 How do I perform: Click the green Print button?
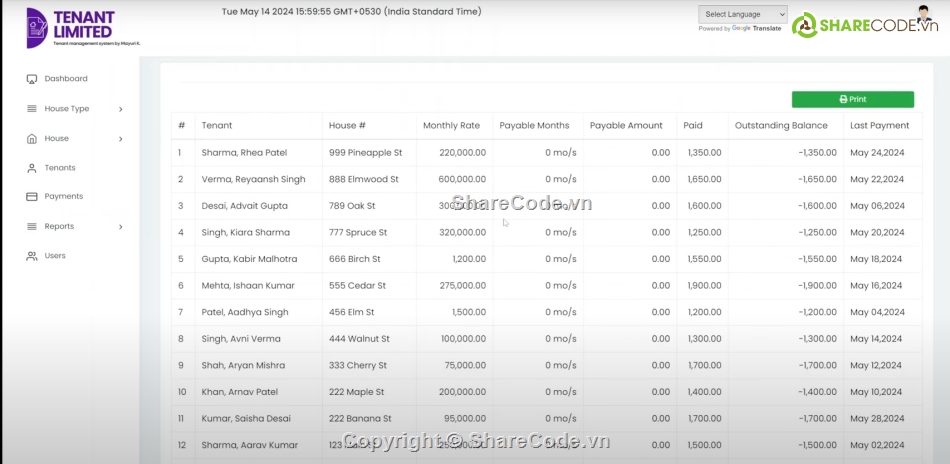tap(852, 99)
